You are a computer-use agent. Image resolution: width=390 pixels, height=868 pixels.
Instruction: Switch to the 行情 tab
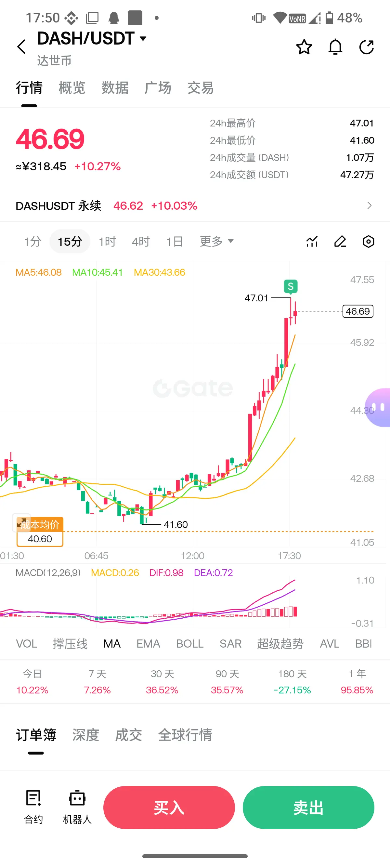pos(29,88)
